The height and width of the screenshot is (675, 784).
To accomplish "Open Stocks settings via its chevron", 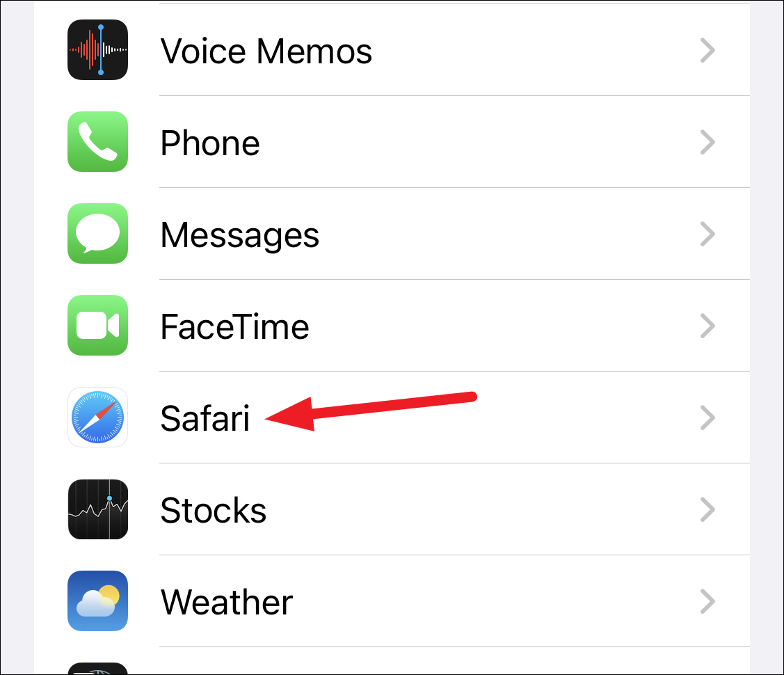I will pos(707,509).
